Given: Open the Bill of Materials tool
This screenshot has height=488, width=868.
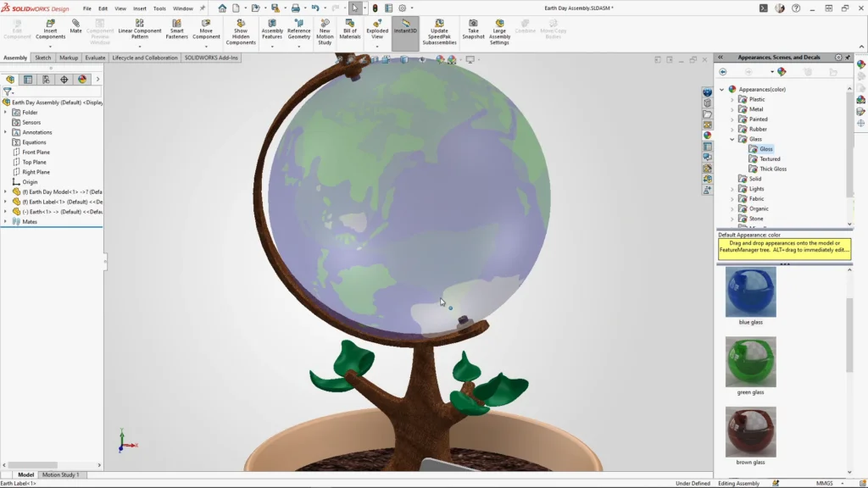Looking at the screenshot, I should tap(350, 30).
